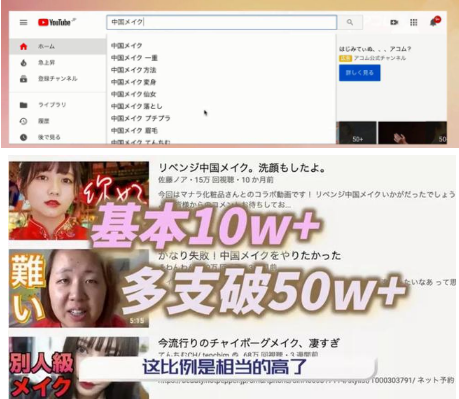Choose suggestion 中国メイク 眉毛
Image resolution: width=459 pixels, height=399 pixels.
[221, 130]
